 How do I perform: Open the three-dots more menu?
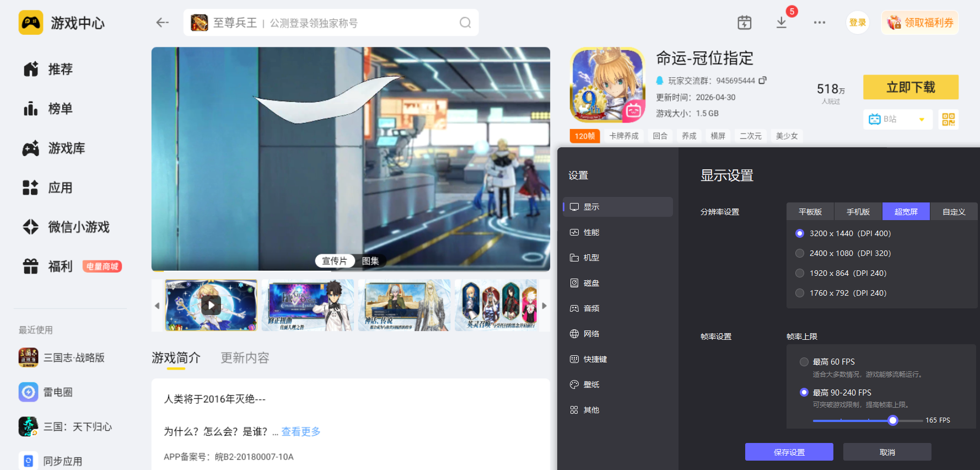point(820,23)
